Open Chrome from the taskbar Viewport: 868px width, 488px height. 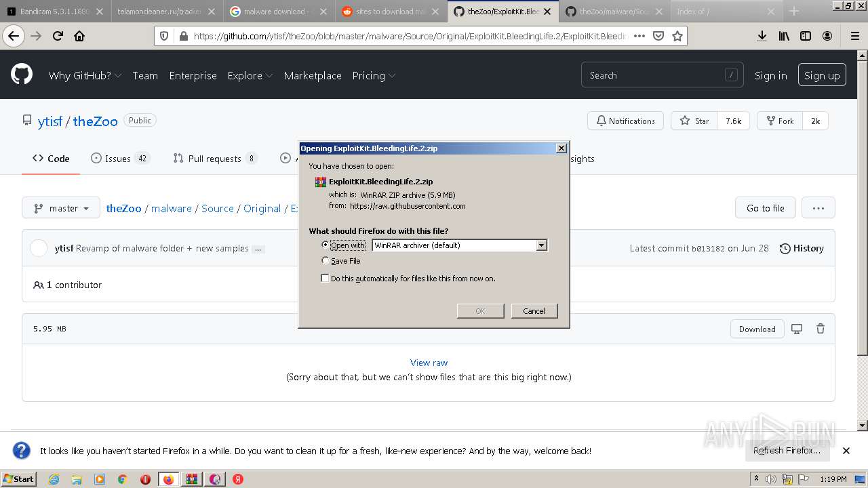click(122, 479)
